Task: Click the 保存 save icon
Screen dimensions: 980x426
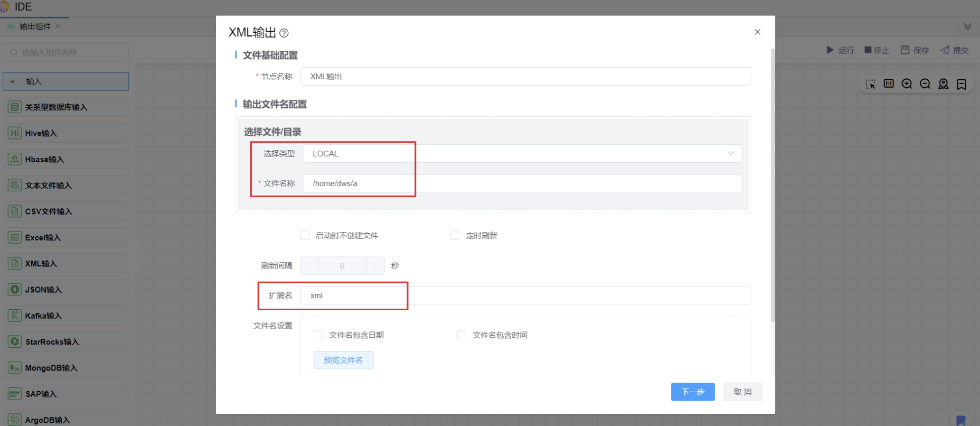Action: (905, 50)
